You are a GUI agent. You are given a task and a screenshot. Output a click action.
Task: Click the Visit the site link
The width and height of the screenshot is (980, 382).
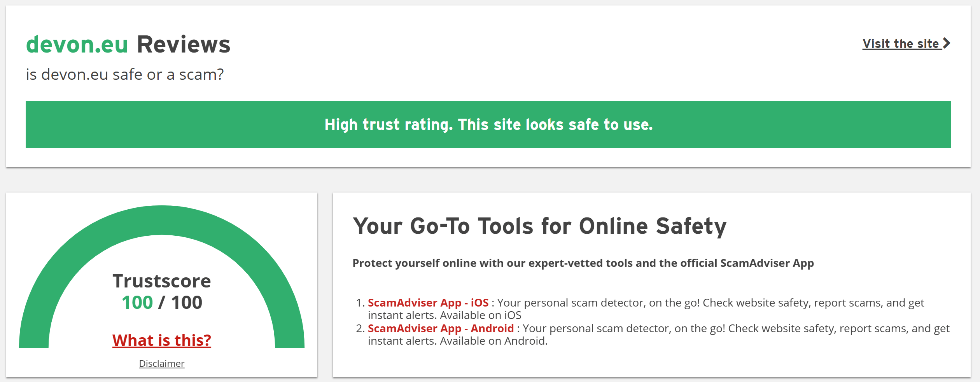(x=900, y=44)
